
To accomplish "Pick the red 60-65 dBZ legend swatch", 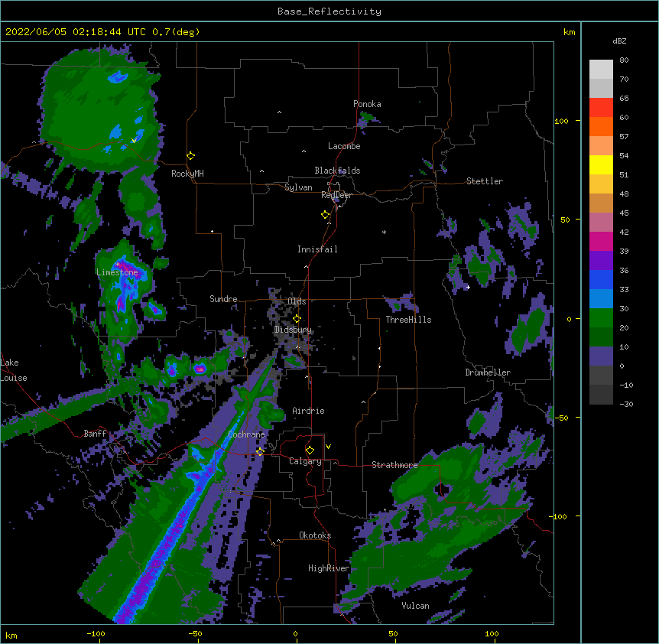I will click(x=601, y=108).
